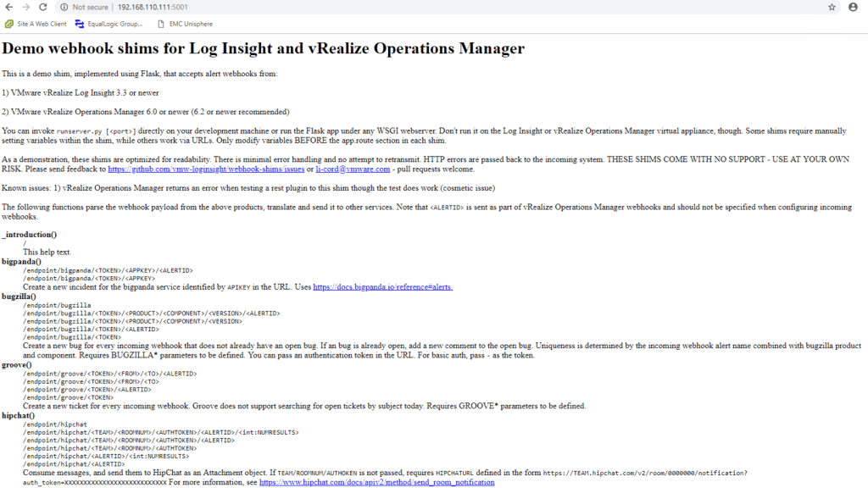Viewport: 868px width, 488px height.
Task: Click the browser back arrow
Action: tap(9, 7)
